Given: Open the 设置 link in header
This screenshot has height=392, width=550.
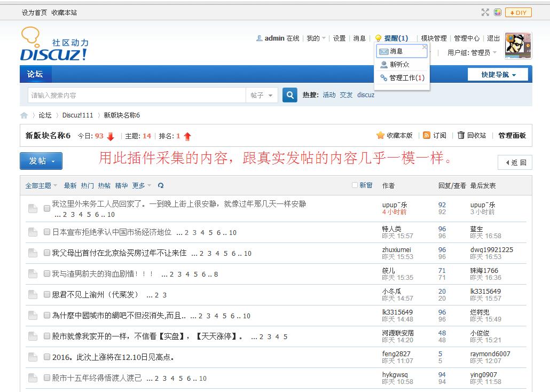Looking at the screenshot, I should [339, 38].
